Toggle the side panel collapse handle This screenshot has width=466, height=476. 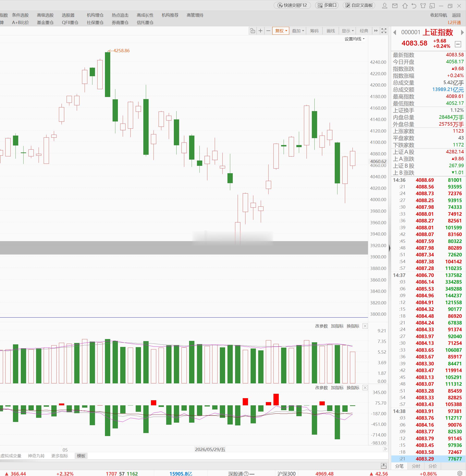(389, 248)
